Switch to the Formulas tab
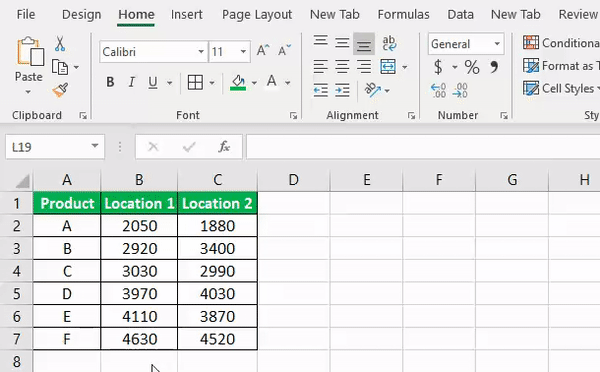 coord(403,15)
